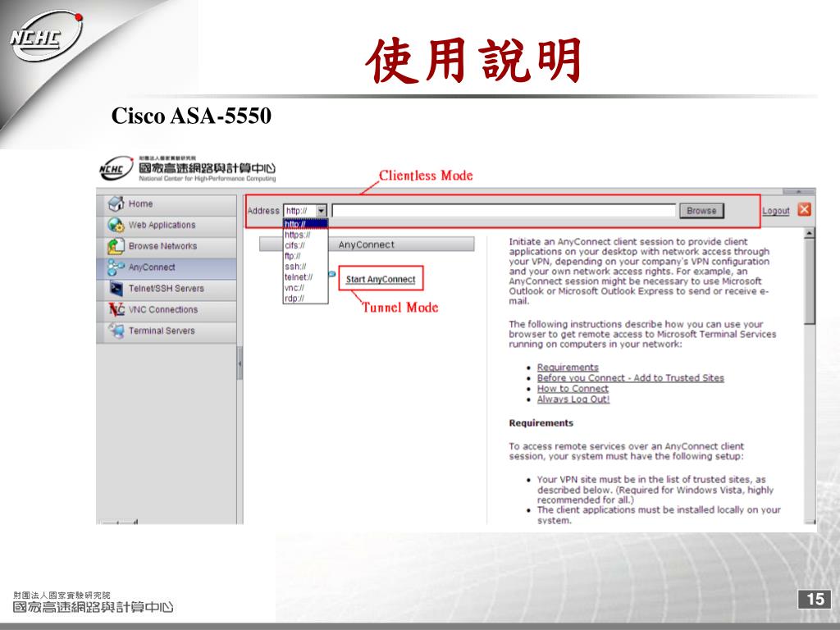Open Browse Networks in the sidebar
Screen dimensions: 840x630
(166, 246)
